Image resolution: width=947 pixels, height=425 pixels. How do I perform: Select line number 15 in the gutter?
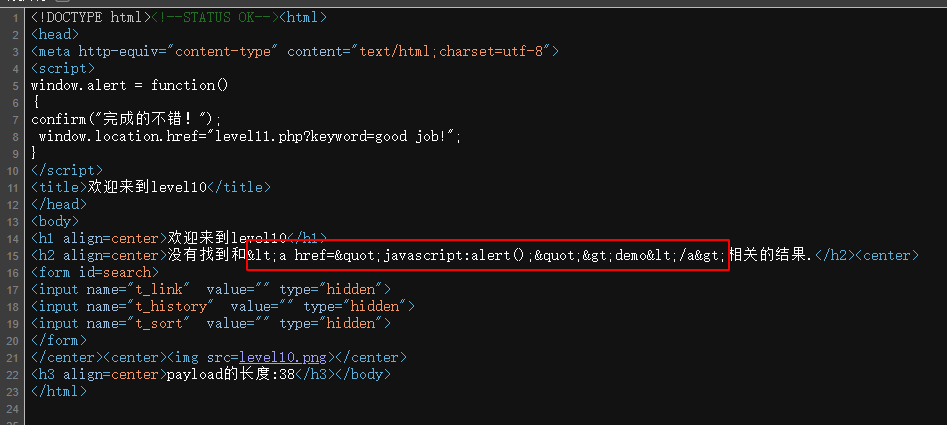[x=16, y=255]
